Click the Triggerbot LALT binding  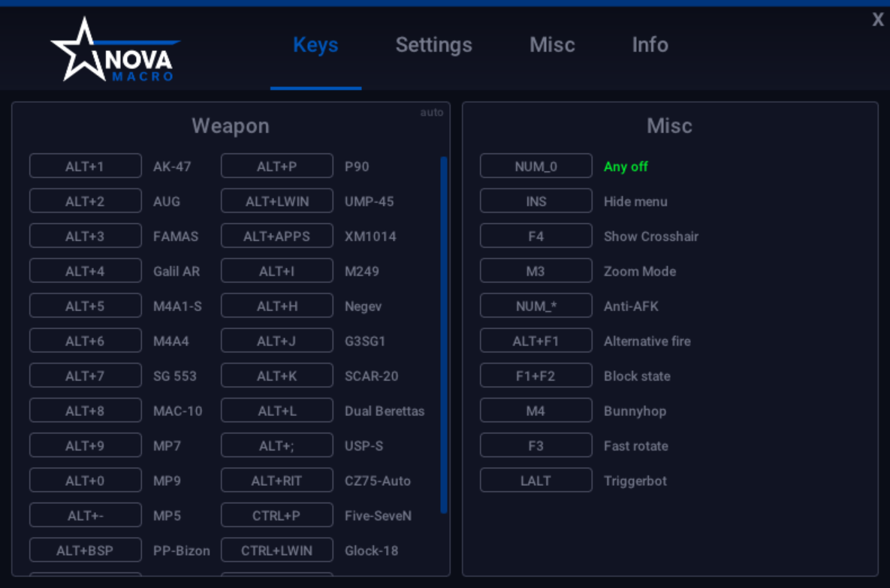point(536,480)
